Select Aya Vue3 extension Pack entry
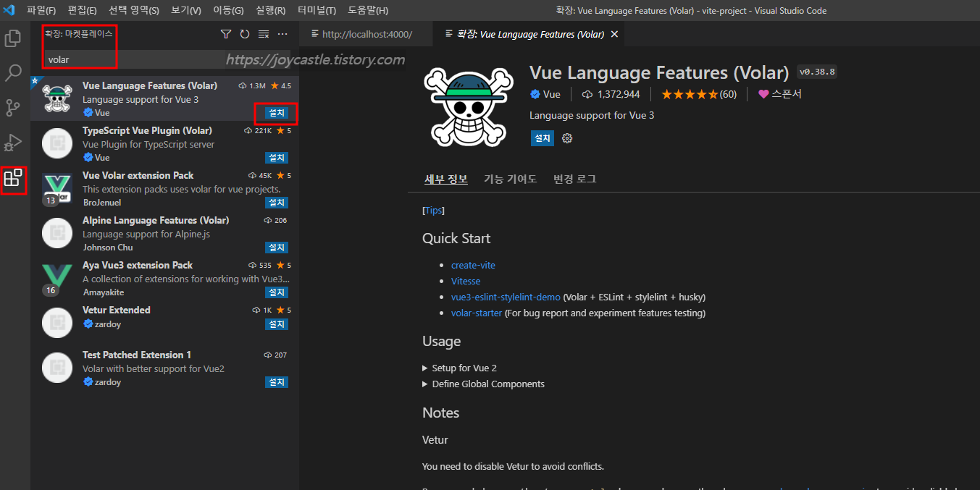This screenshot has height=490, width=980. [x=164, y=278]
